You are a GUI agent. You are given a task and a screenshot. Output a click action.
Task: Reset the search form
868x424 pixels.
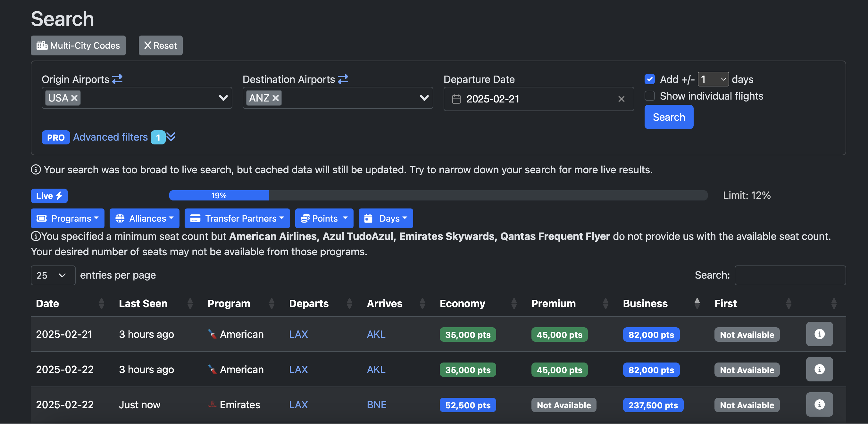pyautogui.click(x=160, y=45)
